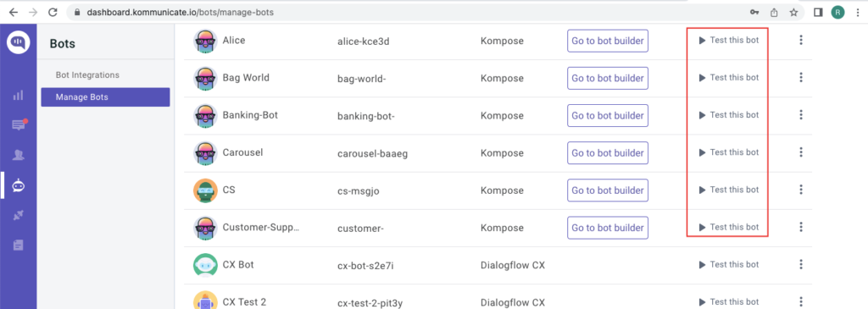
Task: Open the integrations plug icon in sidebar
Action: tap(19, 215)
